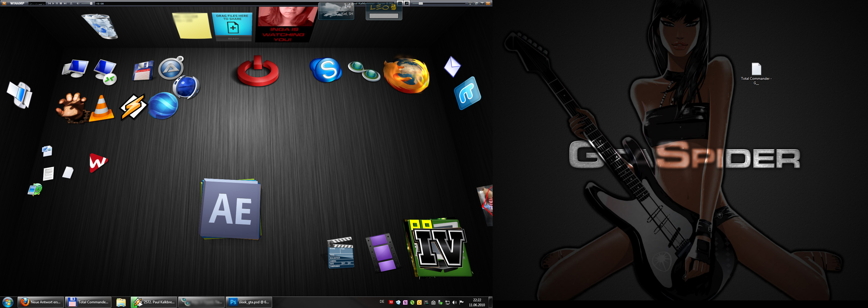Pause the Winamp track
Image resolution: width=868 pixels, height=308 pixels.
[57, 3]
